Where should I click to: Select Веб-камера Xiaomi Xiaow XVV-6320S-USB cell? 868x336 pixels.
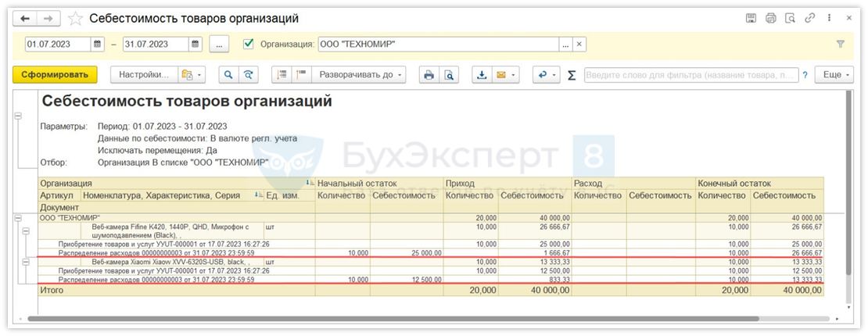172,261
